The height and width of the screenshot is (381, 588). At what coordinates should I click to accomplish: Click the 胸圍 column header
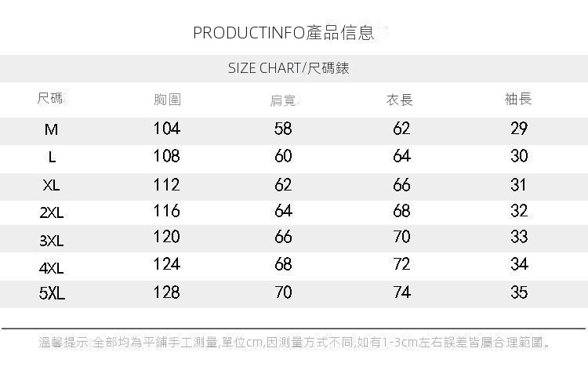pos(167,100)
